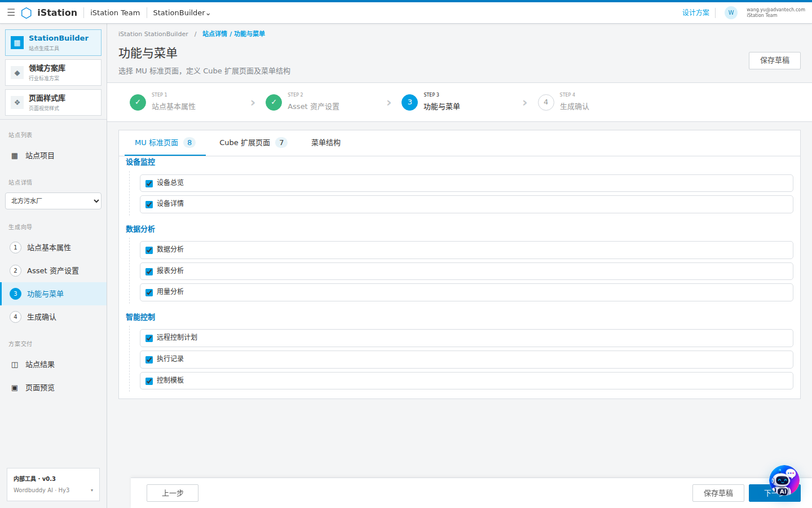Click the 站点项目 grid icon

[15, 156]
